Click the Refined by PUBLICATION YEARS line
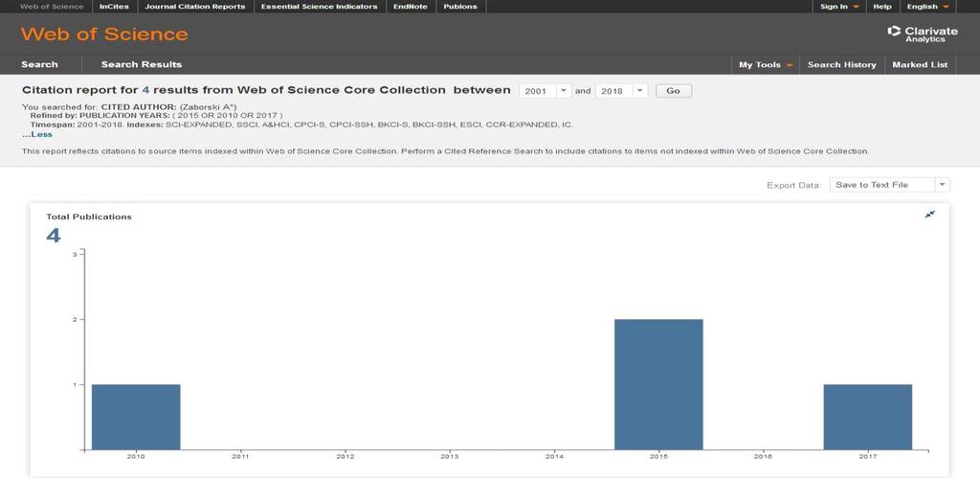The image size is (980, 478). click(156, 116)
